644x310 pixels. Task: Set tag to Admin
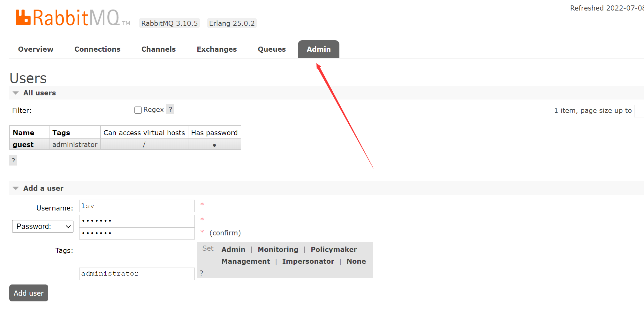[233, 249]
